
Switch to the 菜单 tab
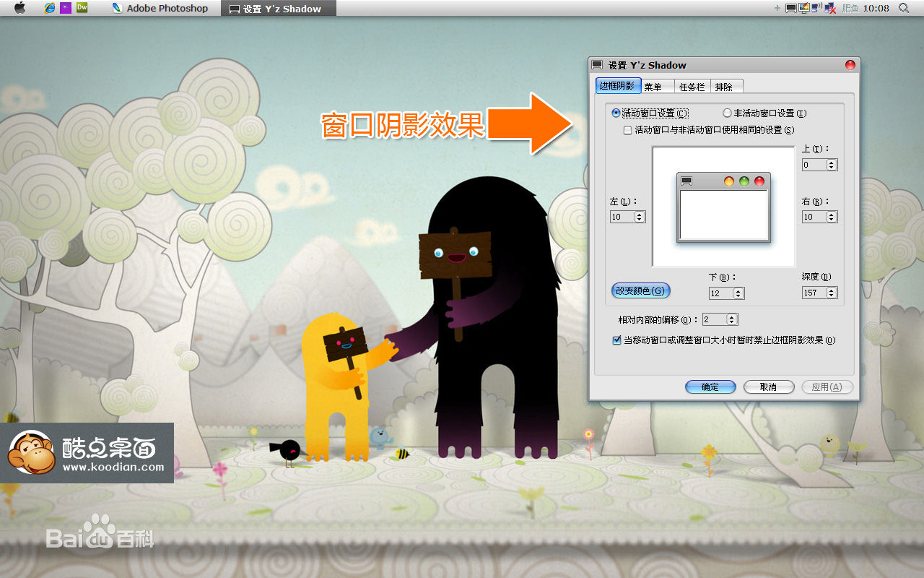(657, 87)
